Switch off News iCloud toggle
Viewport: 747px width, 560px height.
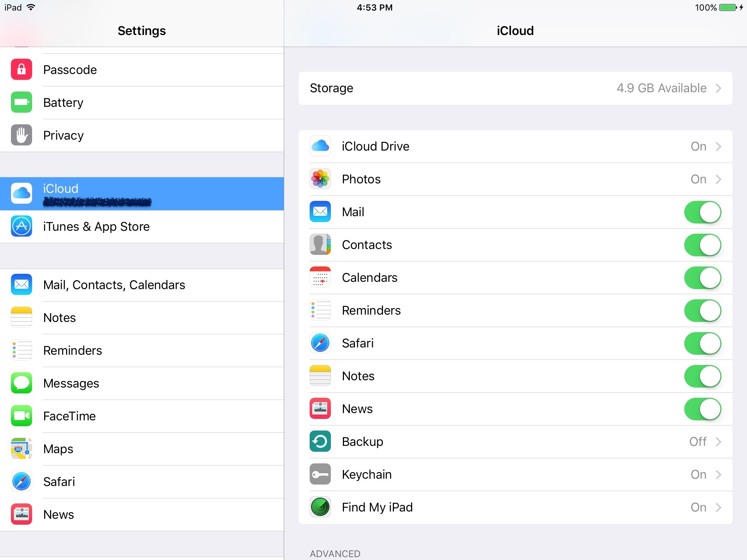click(x=702, y=409)
